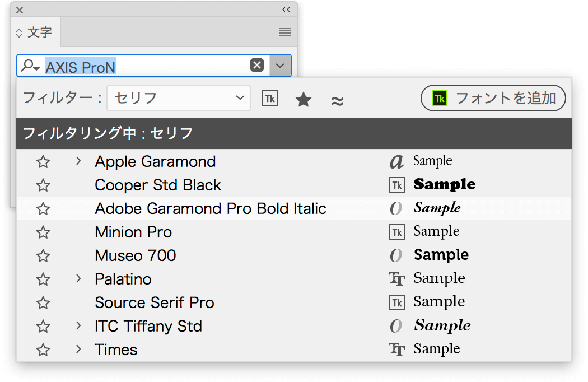Select Cooper Std Black font
Viewport: 588px width, 382px height.
158,185
